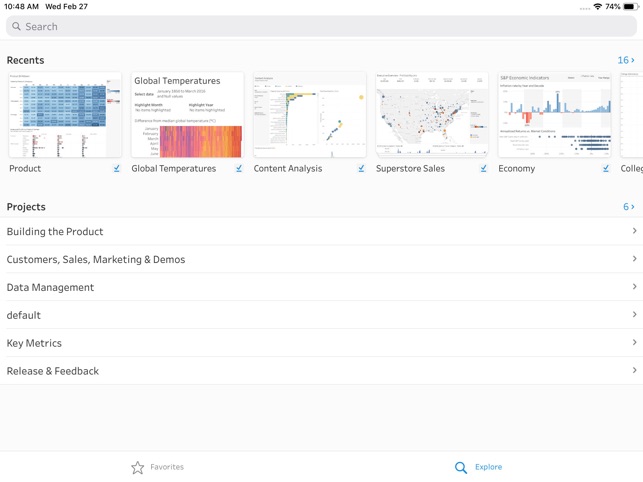The width and height of the screenshot is (643, 482).
Task: Expand Recents list showing 16 items
Action: [626, 60]
